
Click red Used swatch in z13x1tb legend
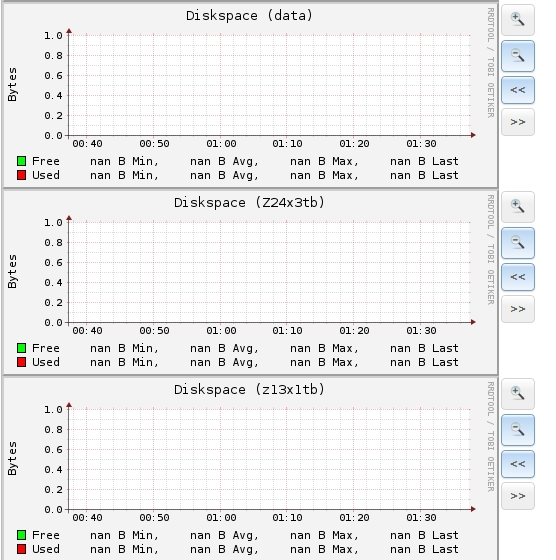[21, 549]
